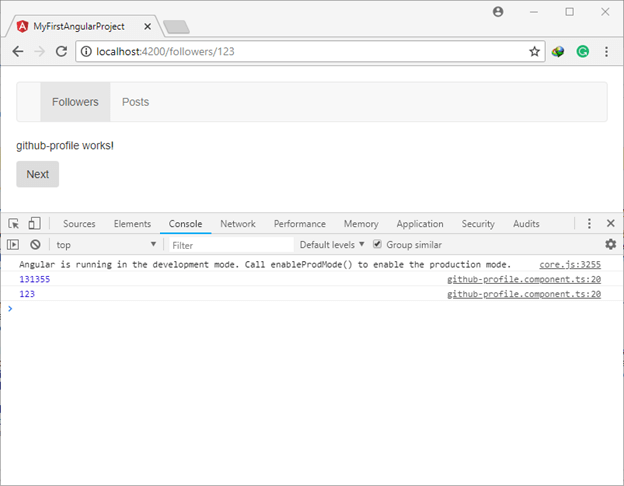Close the Chrome window
This screenshot has height=486, width=624.
pyautogui.click(x=605, y=12)
